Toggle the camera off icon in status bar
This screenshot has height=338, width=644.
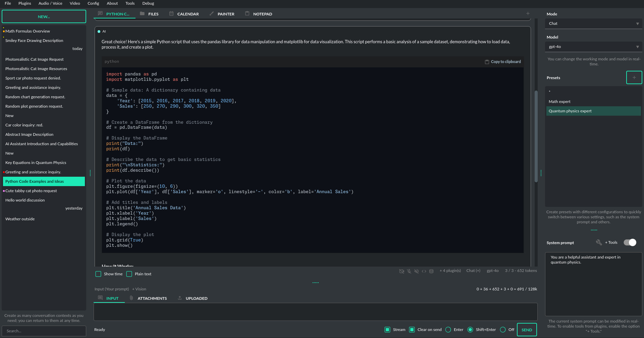[x=401, y=271]
